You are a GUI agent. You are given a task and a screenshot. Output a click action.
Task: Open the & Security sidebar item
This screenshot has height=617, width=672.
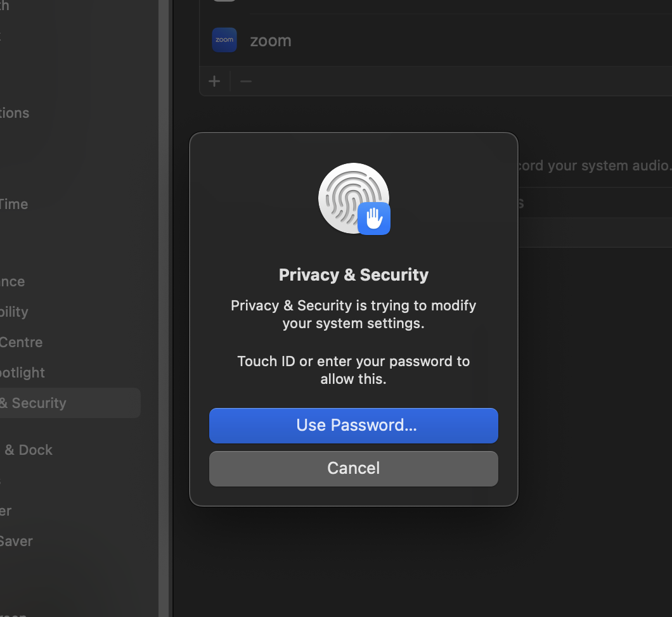[70, 403]
